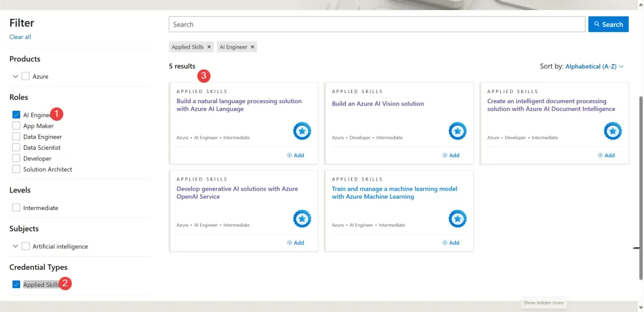644x312 pixels.
Task: Open Create an intelligent document processing solution link
Action: pyautogui.click(x=551, y=105)
